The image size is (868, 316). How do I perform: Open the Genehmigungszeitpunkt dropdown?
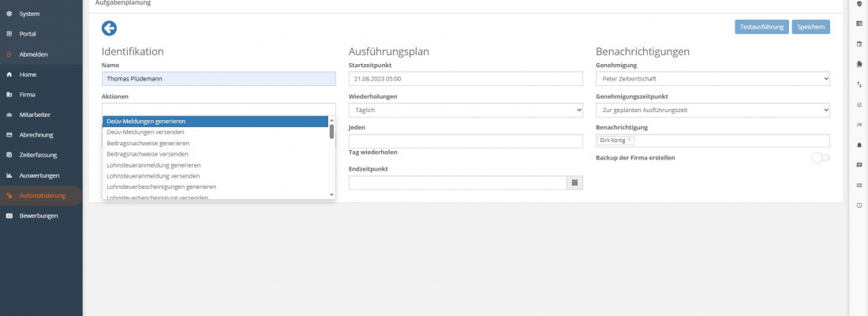[713, 110]
